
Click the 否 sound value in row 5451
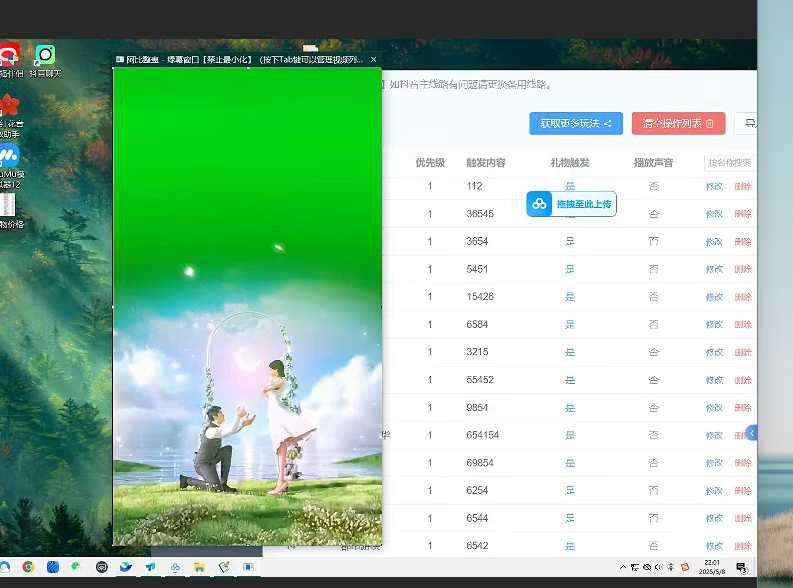click(653, 269)
